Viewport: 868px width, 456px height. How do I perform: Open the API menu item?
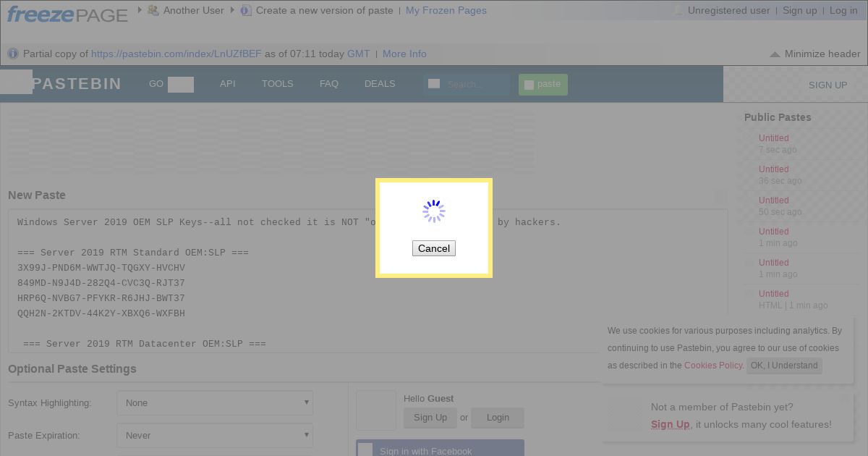click(228, 84)
